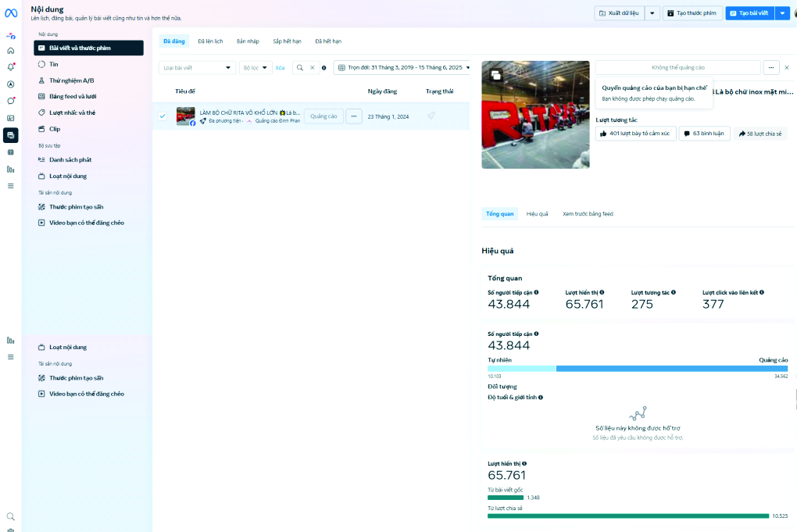Viewport: 797px width, 532px height.
Task: Open search via the magnifier in rail
Action: click(x=11, y=516)
